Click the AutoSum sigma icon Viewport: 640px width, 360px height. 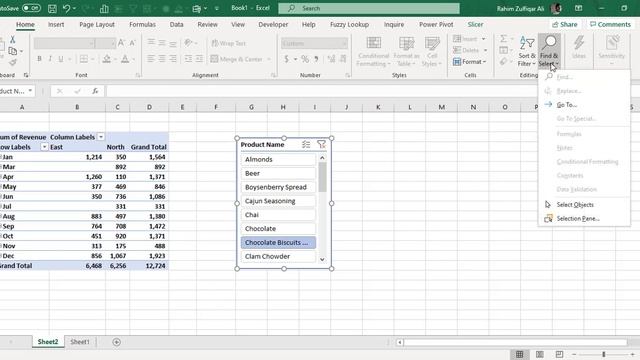[504, 38]
